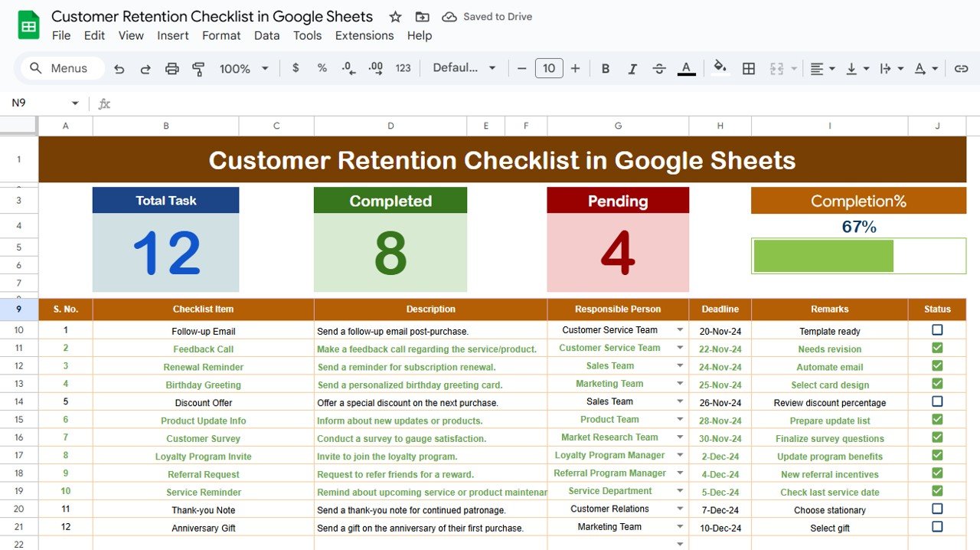Viewport: 980px width, 550px height.
Task: Open the zoom 100% dropdown
Action: (x=244, y=69)
